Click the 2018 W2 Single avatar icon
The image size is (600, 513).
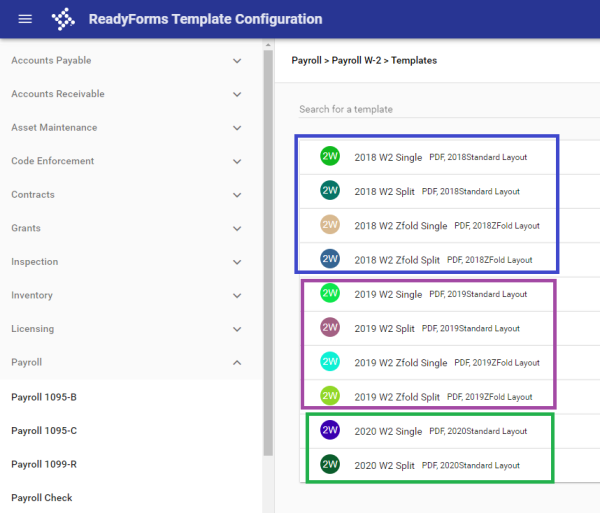click(x=330, y=157)
